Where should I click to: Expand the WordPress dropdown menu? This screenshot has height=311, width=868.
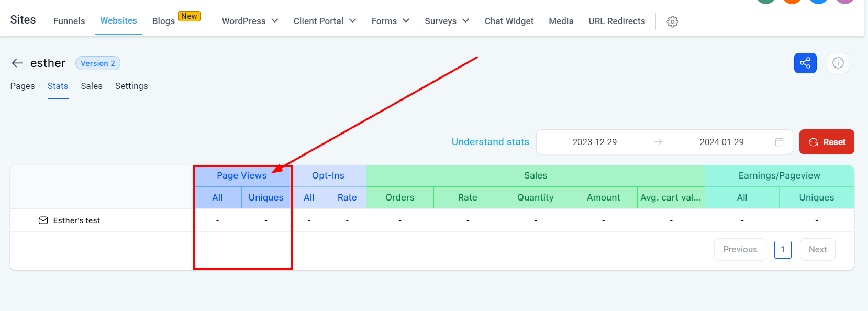click(250, 21)
